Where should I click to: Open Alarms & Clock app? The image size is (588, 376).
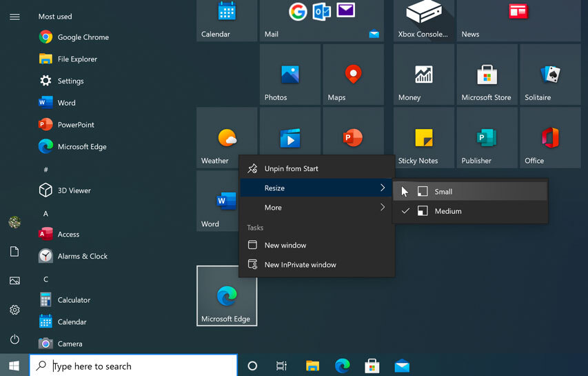tap(73, 256)
